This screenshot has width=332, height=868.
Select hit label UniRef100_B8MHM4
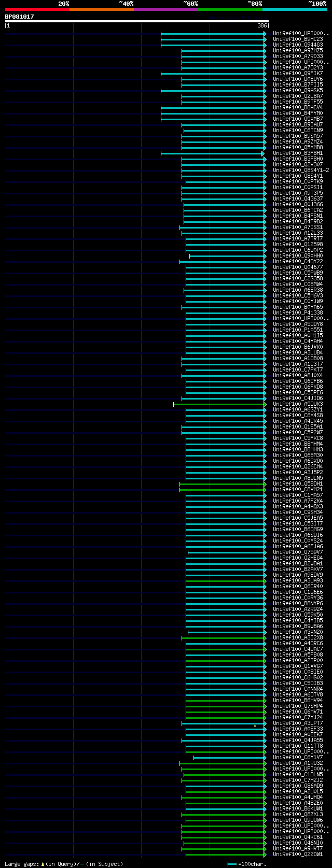click(298, 444)
